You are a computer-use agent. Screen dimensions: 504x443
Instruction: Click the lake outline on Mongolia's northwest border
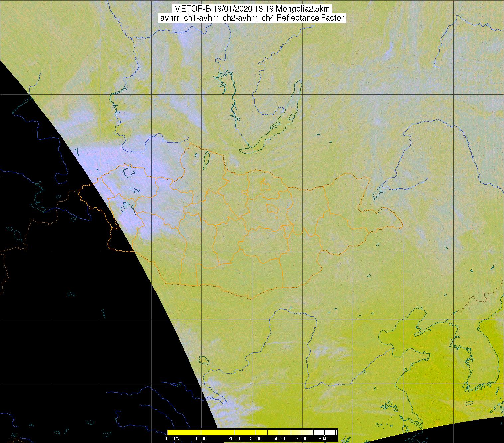pyautogui.click(x=128, y=171)
